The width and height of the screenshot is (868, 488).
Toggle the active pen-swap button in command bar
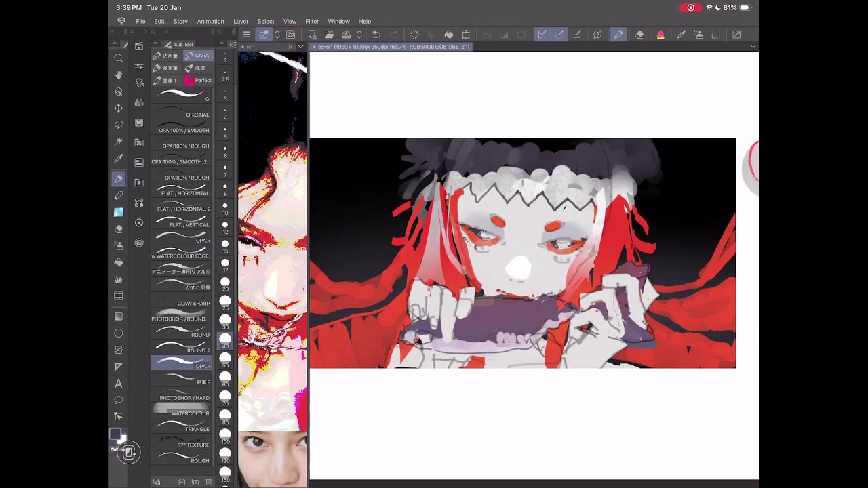[264, 35]
